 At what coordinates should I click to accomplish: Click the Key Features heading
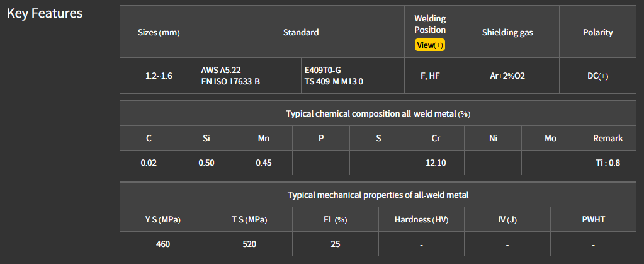45,13
